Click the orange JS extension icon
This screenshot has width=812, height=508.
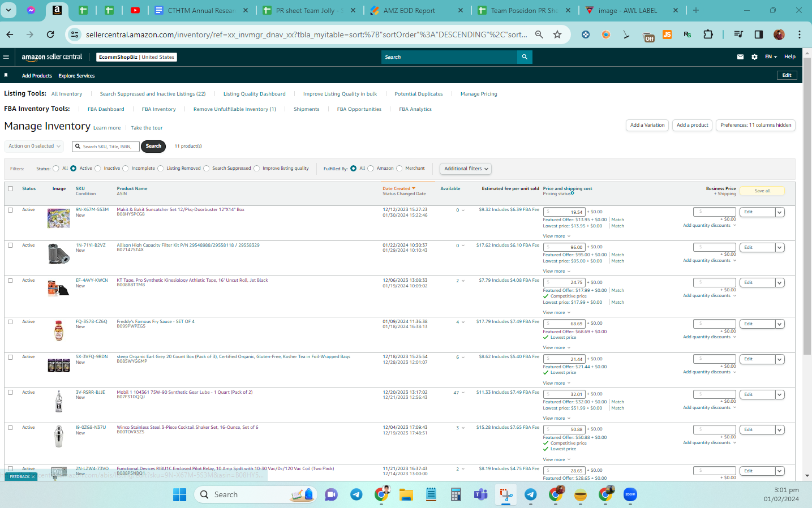pyautogui.click(x=667, y=35)
